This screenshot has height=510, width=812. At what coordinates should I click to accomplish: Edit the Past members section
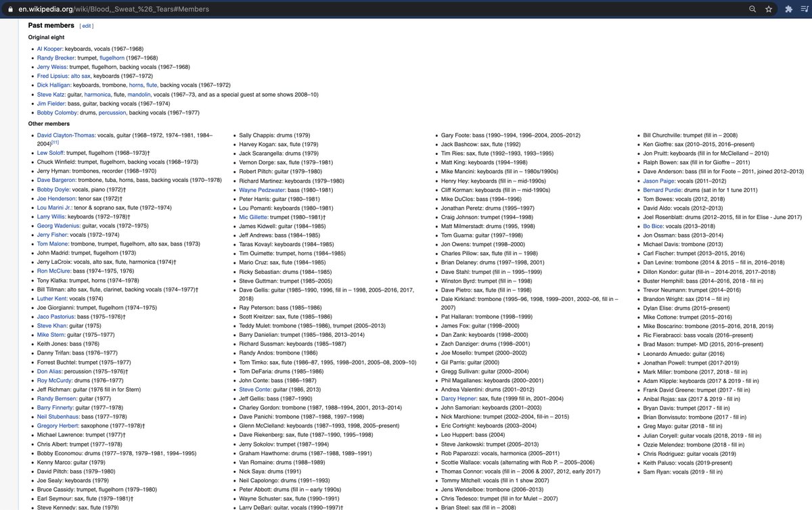click(x=87, y=26)
